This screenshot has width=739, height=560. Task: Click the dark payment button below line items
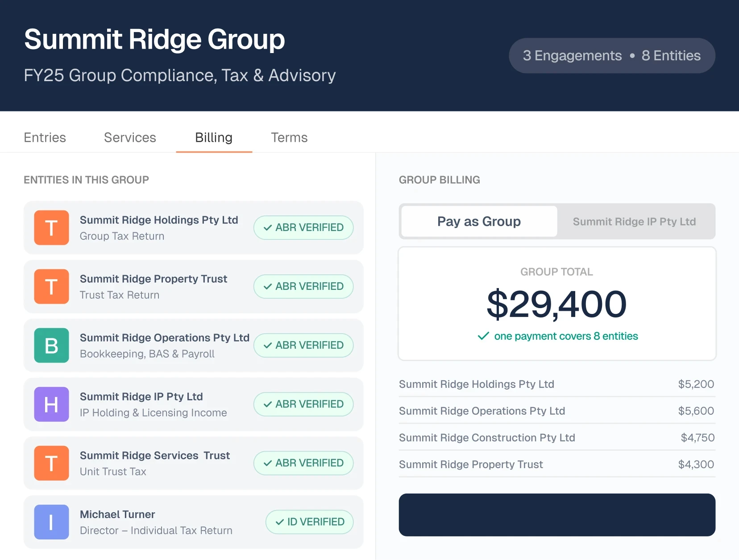point(557,515)
